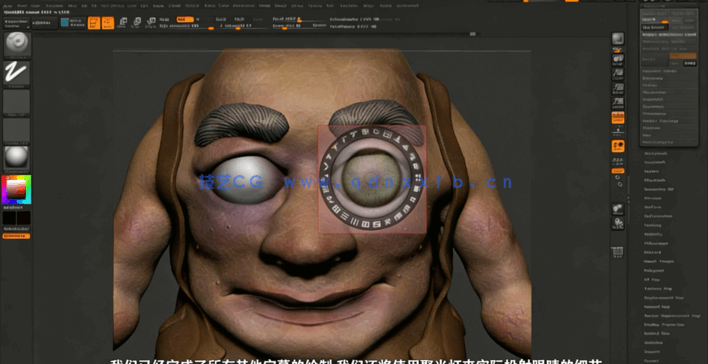Toggle the orange Rgb channel button
This screenshot has width=708, height=364.
[x=185, y=19]
